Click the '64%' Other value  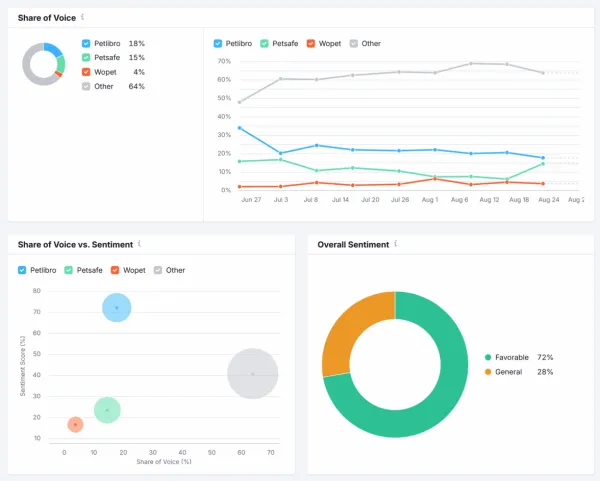(x=137, y=86)
